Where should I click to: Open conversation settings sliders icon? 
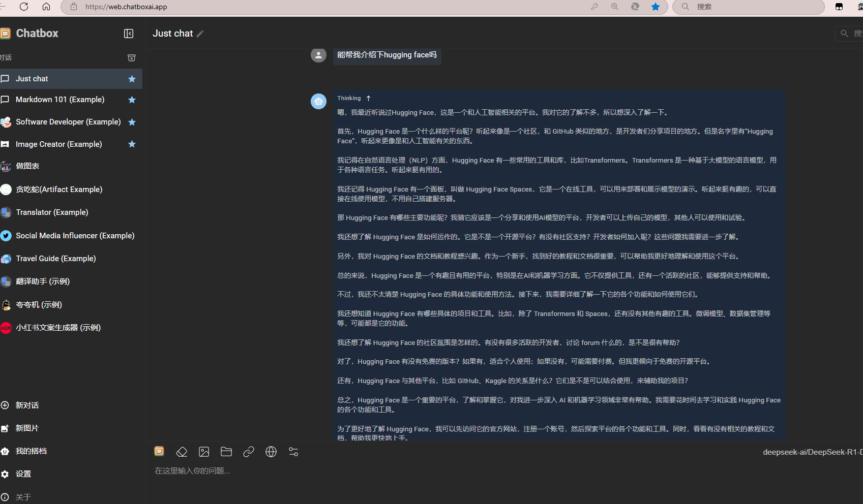(293, 452)
